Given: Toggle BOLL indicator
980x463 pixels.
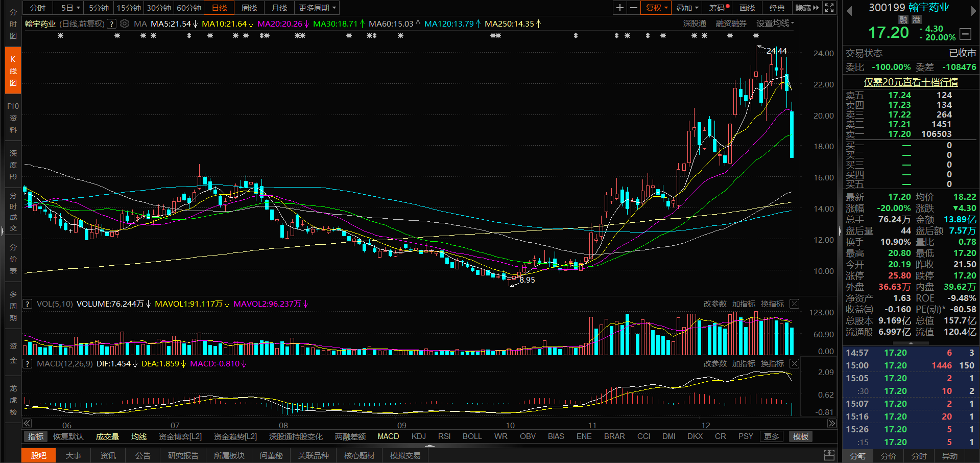Looking at the screenshot, I should (x=472, y=436).
